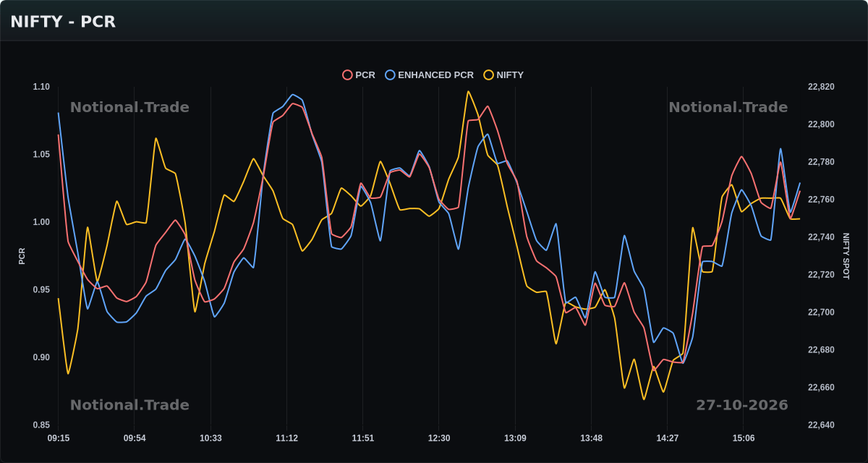The height and width of the screenshot is (463, 868).
Task: Click the 22,680 right axis value
Action: 821,350
